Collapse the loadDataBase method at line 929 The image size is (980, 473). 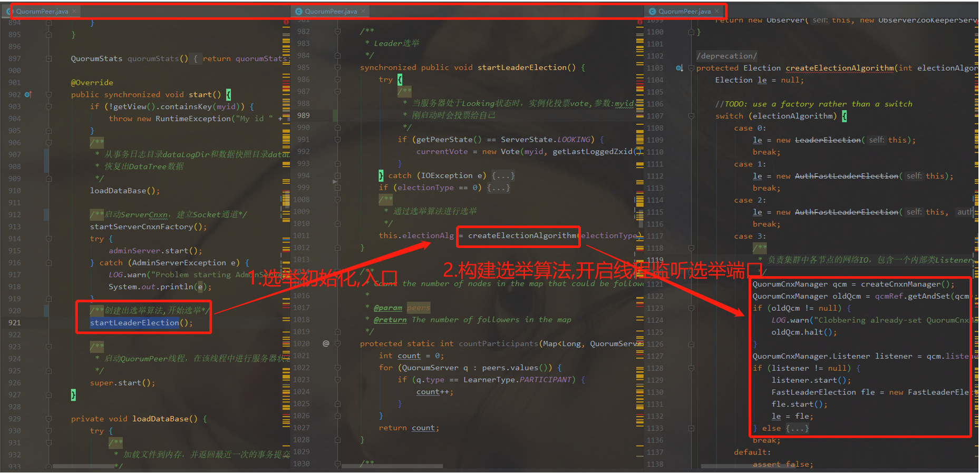48,419
